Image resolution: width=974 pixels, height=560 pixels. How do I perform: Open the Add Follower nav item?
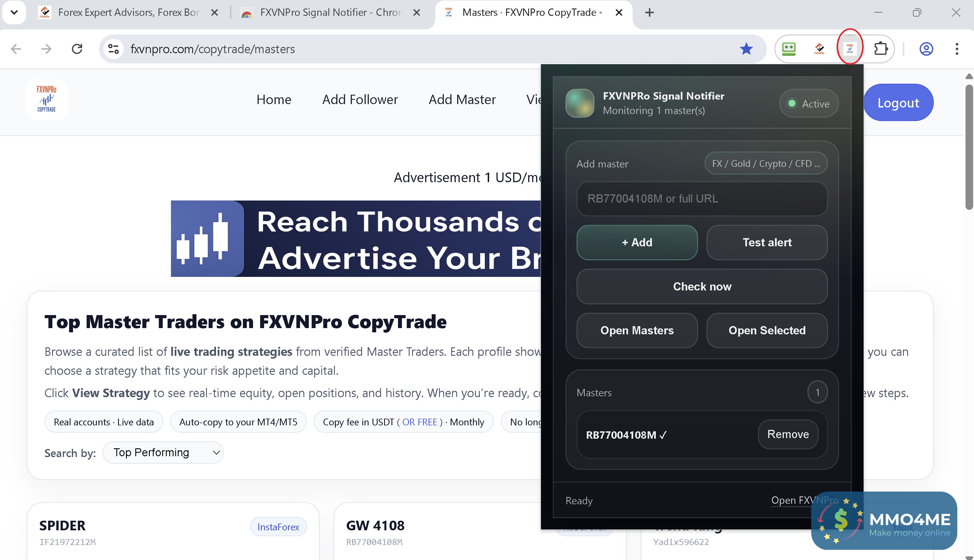pos(360,100)
